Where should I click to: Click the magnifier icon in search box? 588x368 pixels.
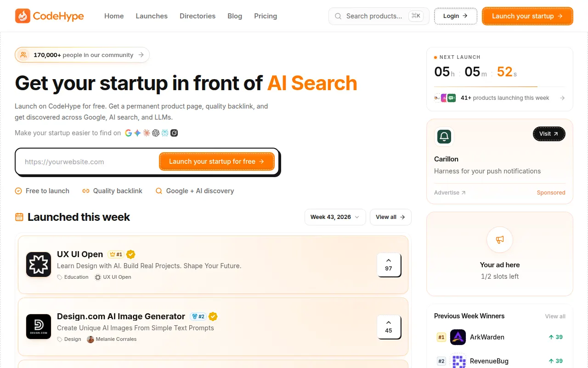338,16
